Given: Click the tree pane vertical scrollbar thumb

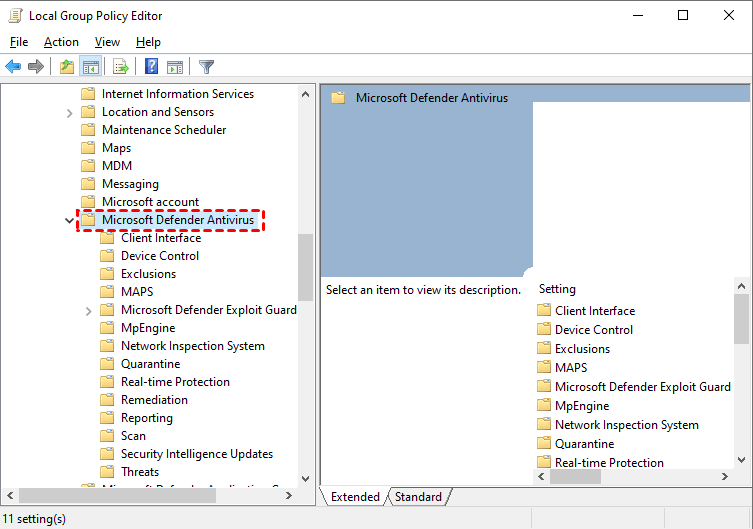Looking at the screenshot, I should (305, 267).
